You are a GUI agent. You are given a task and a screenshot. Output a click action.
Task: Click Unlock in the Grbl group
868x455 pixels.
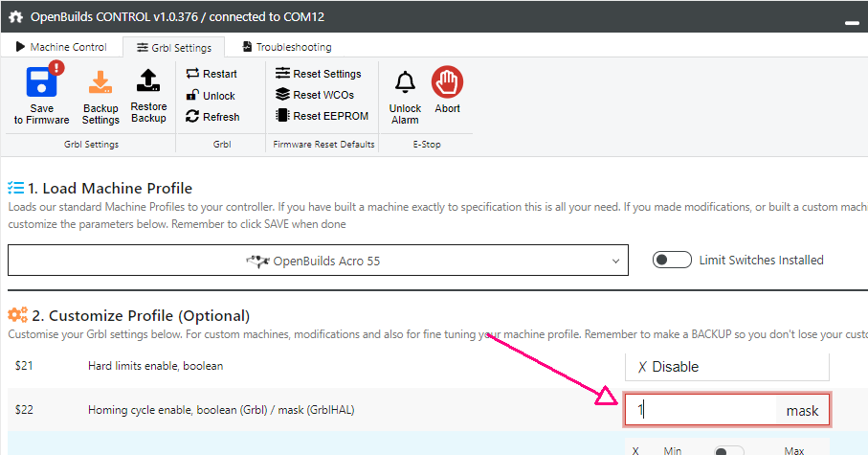click(211, 96)
